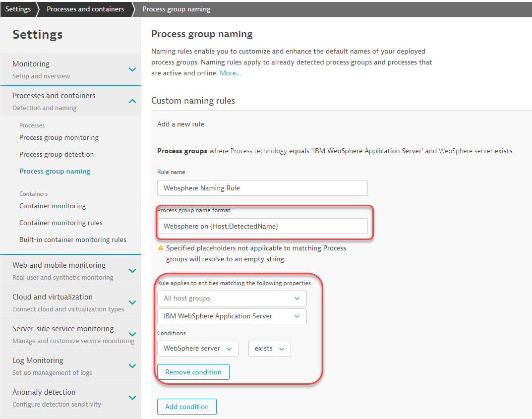Expand the Anomaly detection section
The image size is (532, 419).
click(x=132, y=398)
